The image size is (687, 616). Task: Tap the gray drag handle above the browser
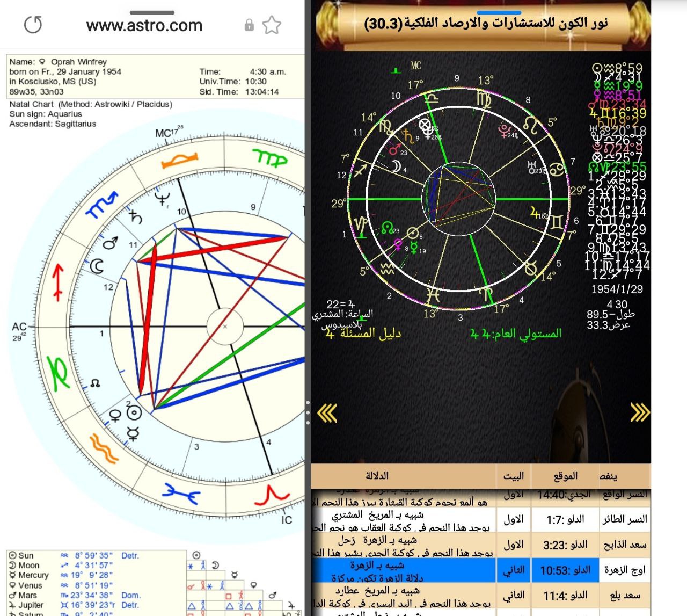pos(152,12)
